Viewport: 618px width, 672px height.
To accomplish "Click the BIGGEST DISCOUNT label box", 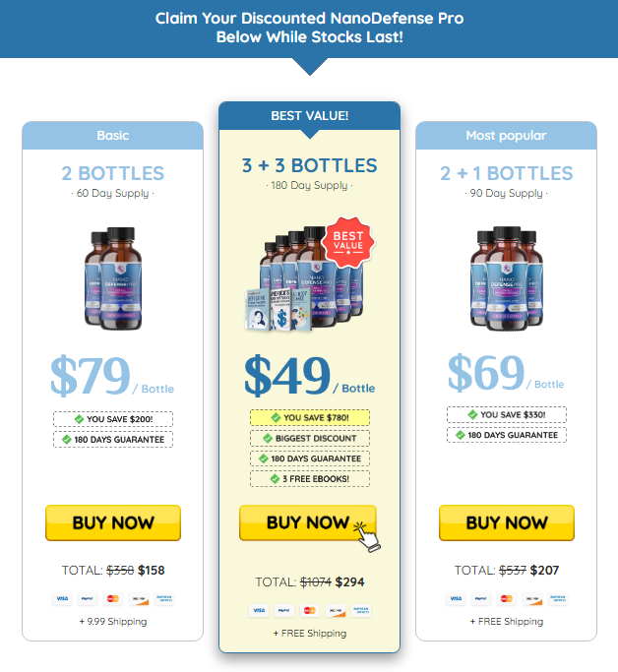I will (x=310, y=438).
